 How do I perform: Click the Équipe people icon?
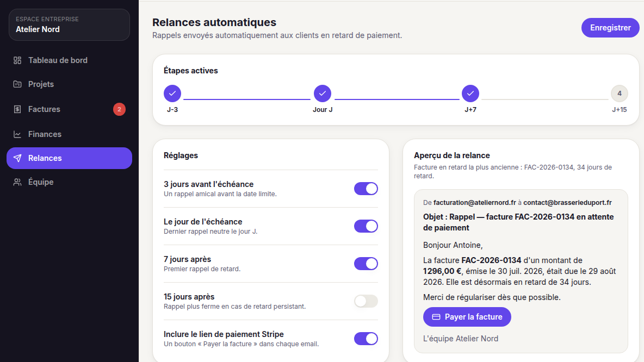coord(17,182)
